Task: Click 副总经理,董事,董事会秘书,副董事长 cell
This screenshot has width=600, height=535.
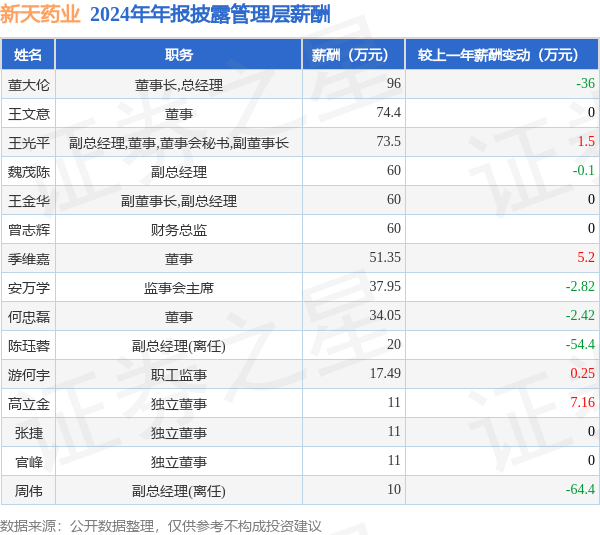Action: [179, 143]
